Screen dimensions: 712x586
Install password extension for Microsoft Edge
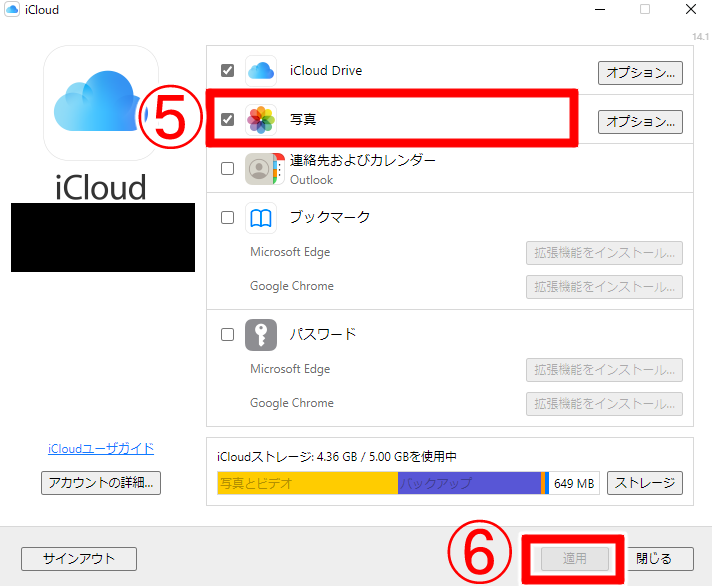pos(604,370)
